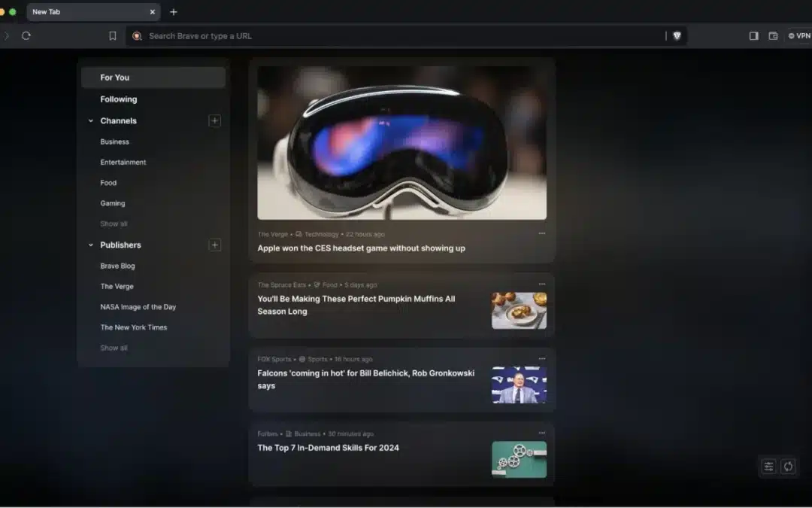
Task: Click The Verge source label on top article
Action: pyautogui.click(x=272, y=234)
